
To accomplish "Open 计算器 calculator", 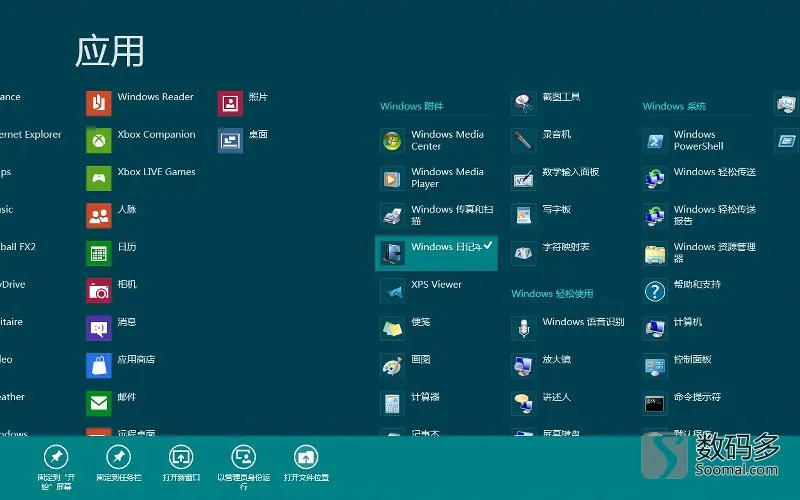I will click(x=410, y=403).
